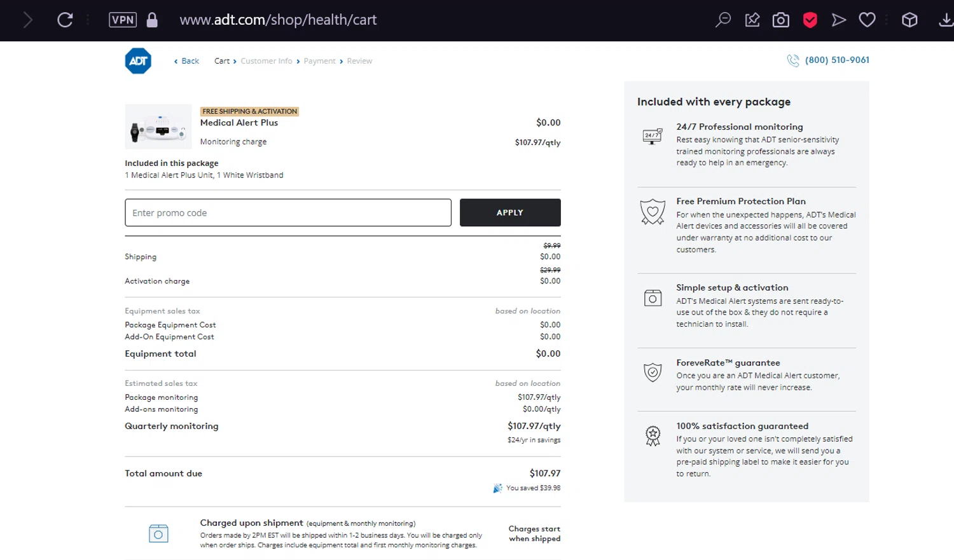Viewport: 954px width, 560px height.
Task: Open the VPN badge in address bar
Action: point(123,20)
